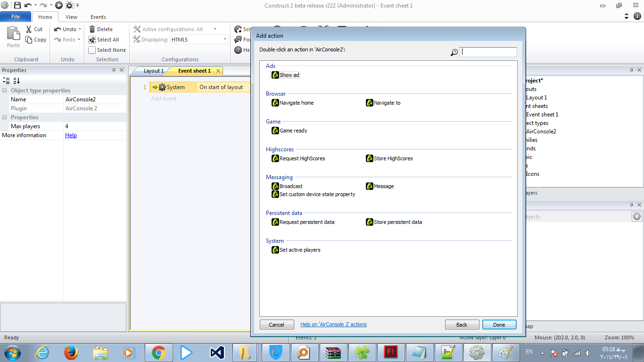Open the Help on 'AirConsole 2' actions link
This screenshot has height=362, width=644.
click(x=333, y=324)
